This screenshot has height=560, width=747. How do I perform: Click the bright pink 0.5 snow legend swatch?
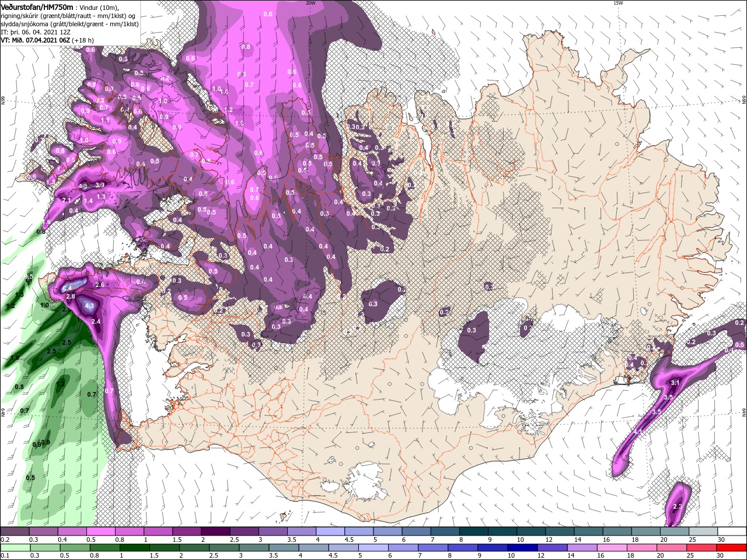pos(100,531)
